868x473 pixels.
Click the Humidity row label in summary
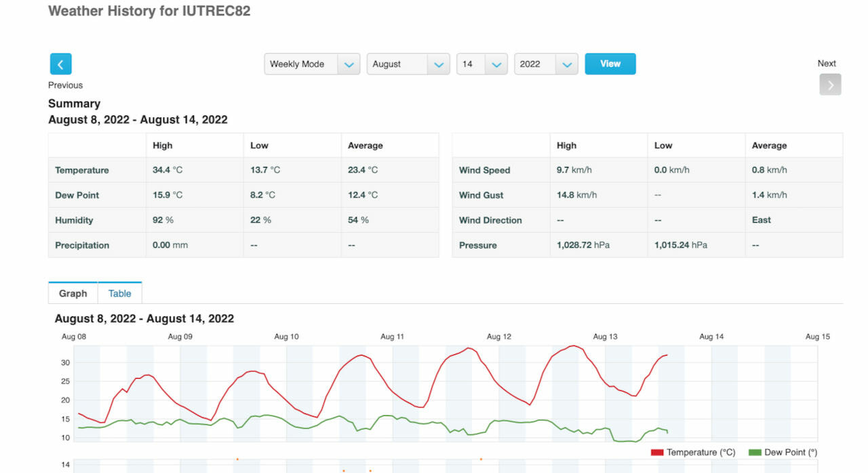74,220
